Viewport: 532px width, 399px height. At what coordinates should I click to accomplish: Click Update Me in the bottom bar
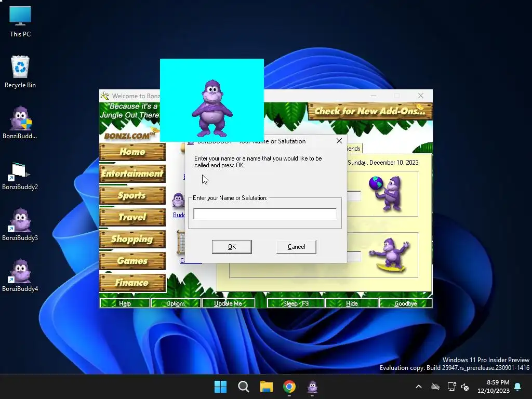click(228, 303)
